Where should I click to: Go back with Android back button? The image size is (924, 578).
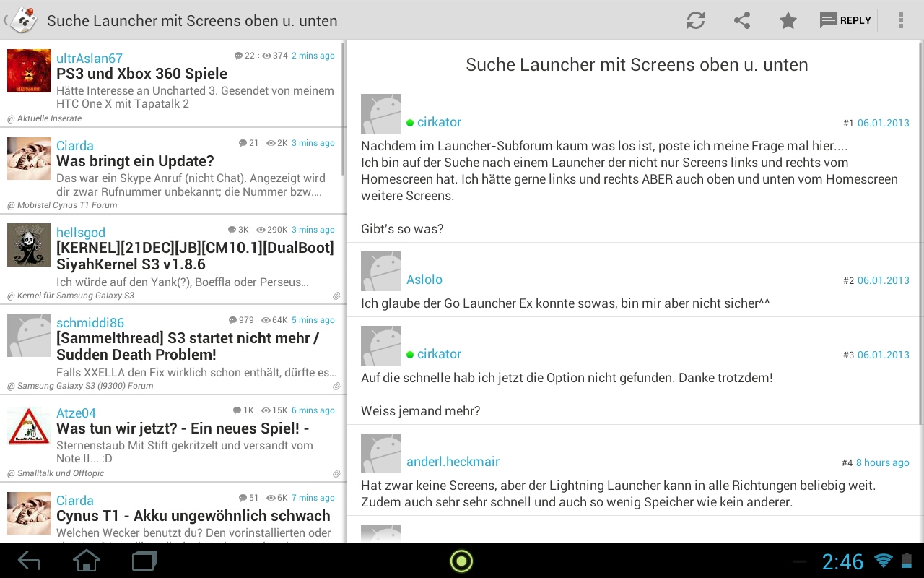(x=29, y=561)
